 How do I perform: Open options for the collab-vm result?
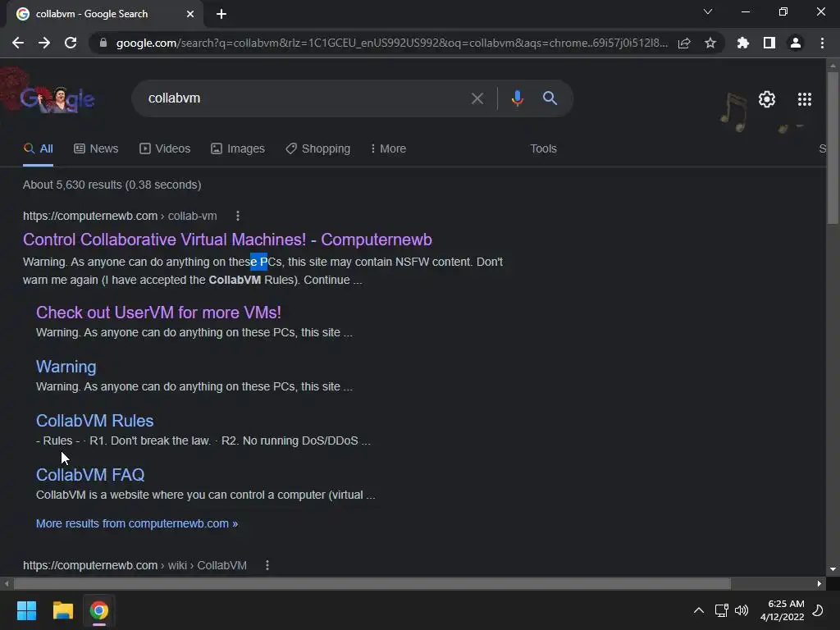(x=238, y=216)
